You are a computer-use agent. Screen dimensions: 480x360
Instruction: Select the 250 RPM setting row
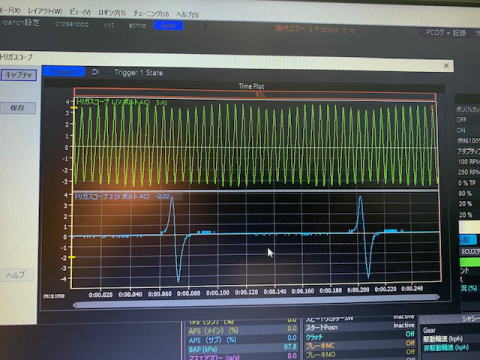point(469,172)
